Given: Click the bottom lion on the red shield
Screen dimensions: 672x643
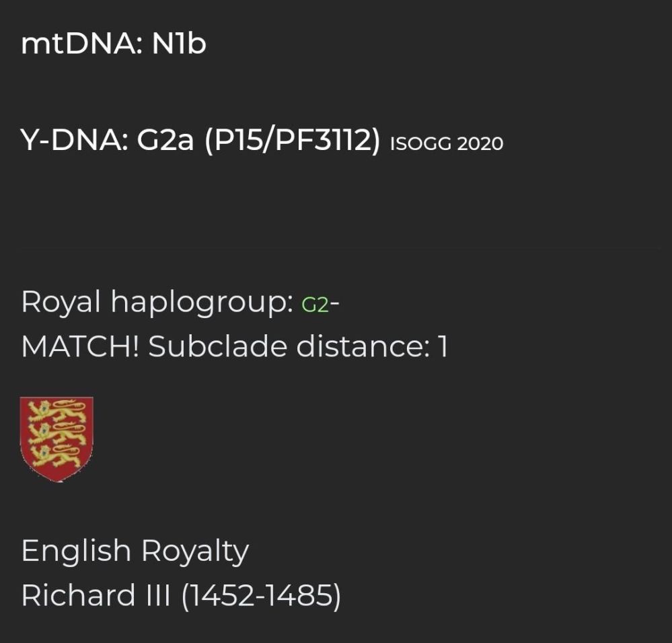Looking at the screenshot, I should pos(57,456).
